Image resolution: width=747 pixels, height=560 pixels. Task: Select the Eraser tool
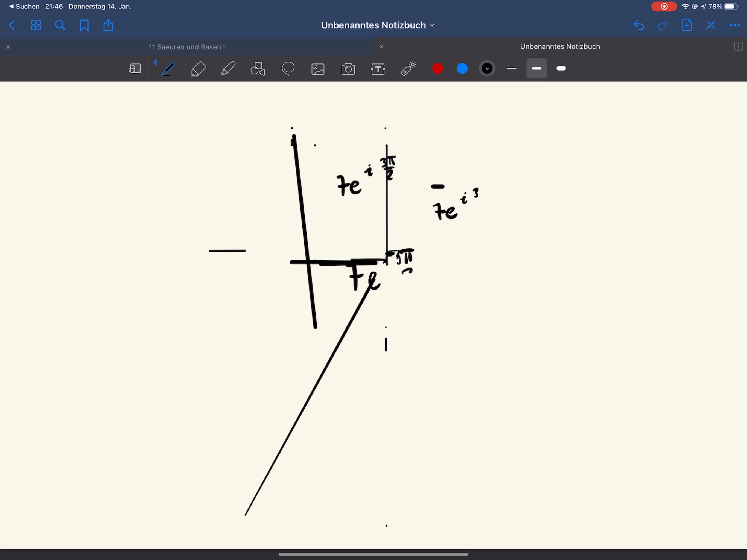tap(198, 69)
